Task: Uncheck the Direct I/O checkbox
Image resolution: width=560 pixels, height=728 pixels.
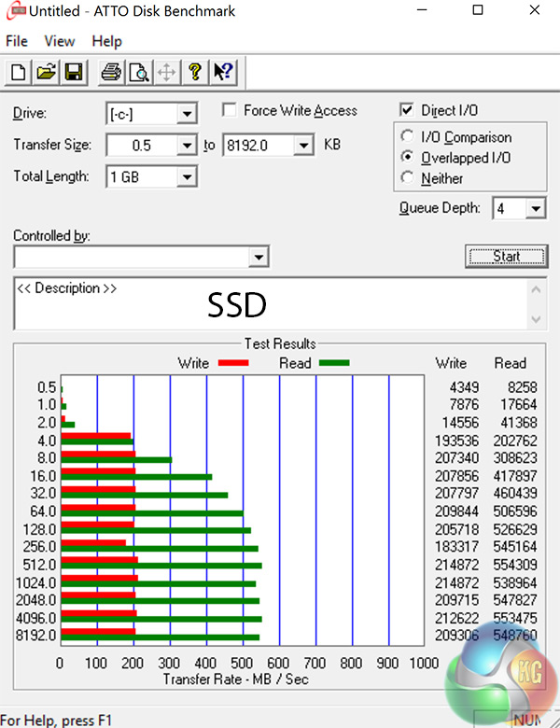Action: pyautogui.click(x=406, y=110)
